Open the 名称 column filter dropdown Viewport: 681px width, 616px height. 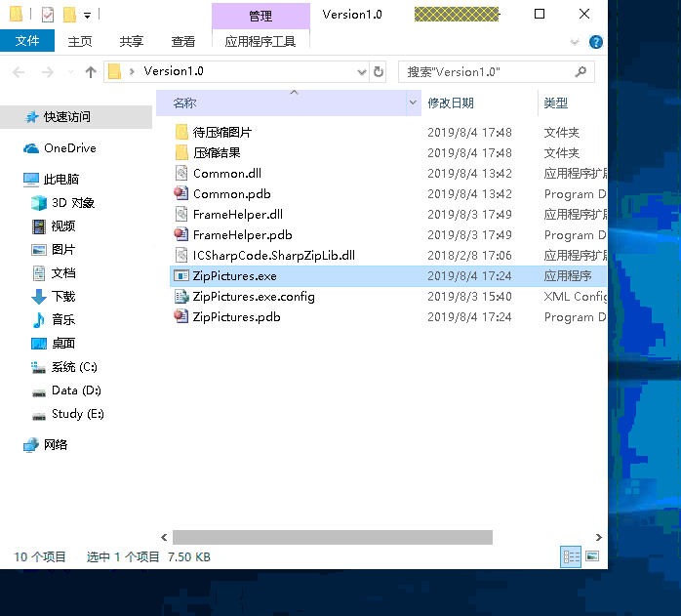point(413,103)
